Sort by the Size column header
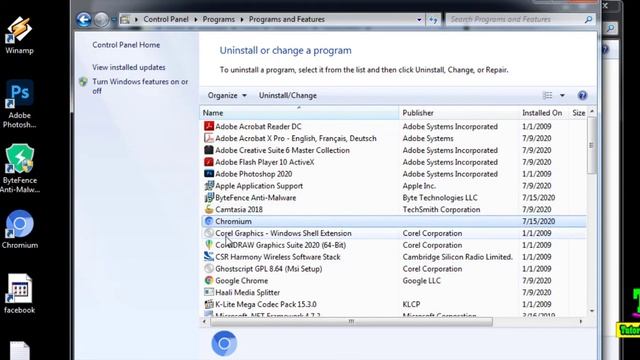Screen dimensions: 640x360 [578, 113]
